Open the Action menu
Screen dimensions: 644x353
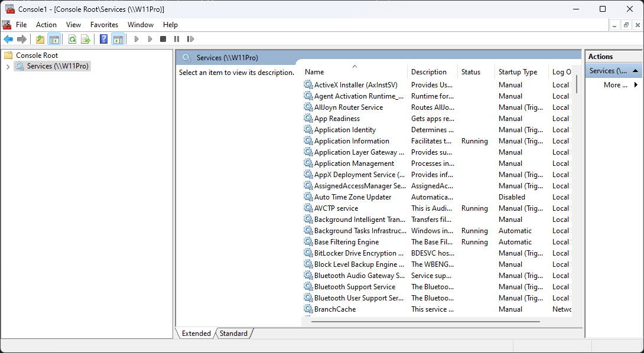point(47,25)
